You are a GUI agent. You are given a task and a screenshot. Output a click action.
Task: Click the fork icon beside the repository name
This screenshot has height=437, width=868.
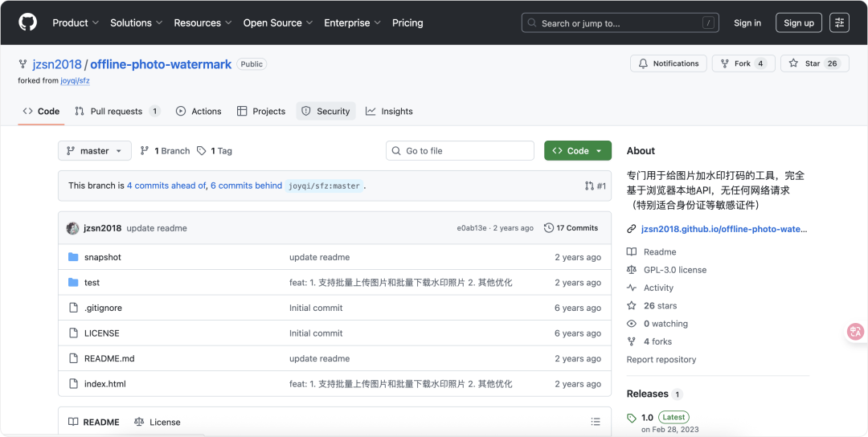point(23,64)
